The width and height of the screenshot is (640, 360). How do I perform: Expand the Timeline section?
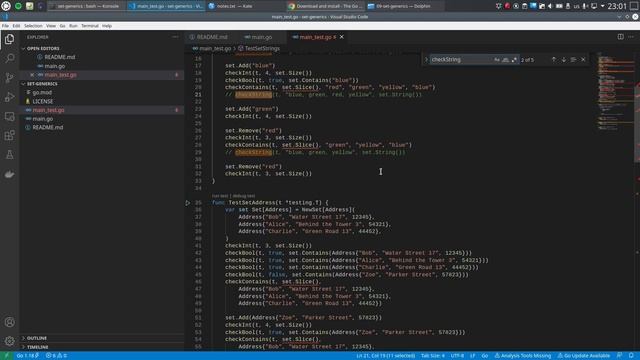pos(38,347)
